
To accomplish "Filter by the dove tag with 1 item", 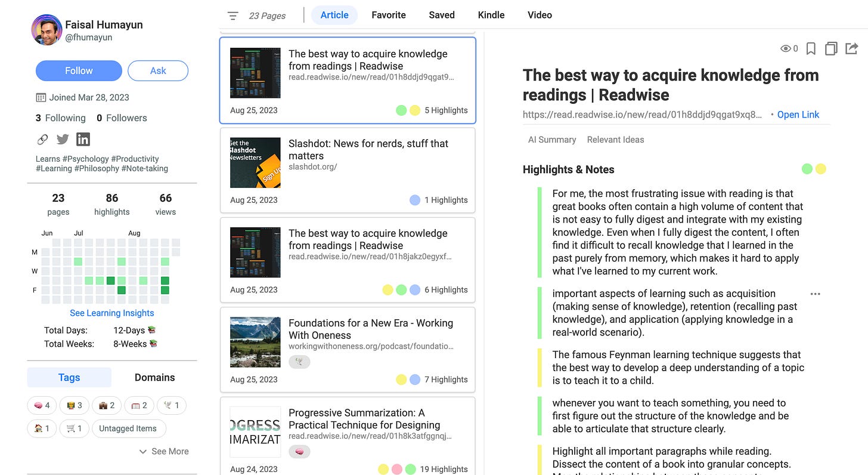I will [x=172, y=406].
